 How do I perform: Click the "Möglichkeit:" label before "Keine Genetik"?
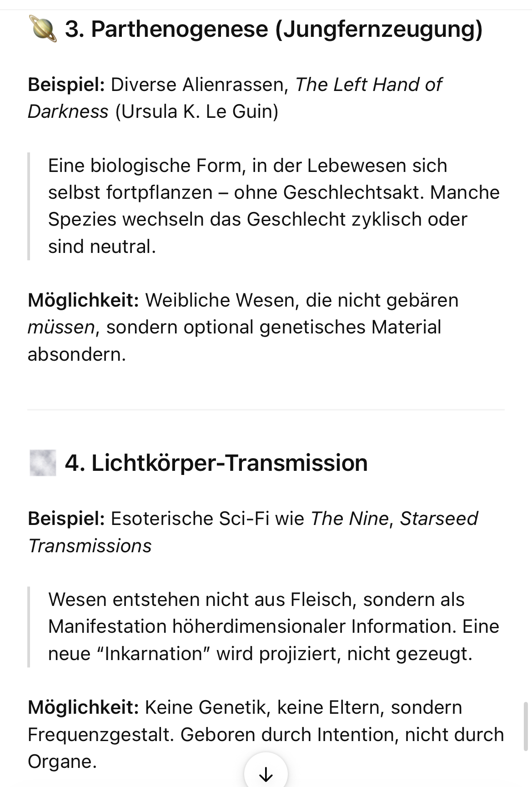tap(83, 708)
